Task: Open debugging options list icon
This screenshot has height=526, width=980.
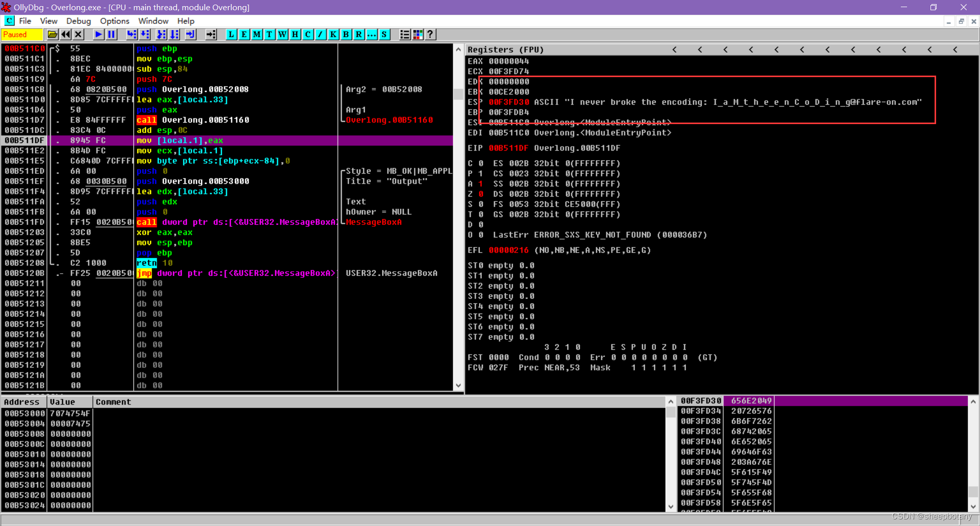Action: [405, 34]
